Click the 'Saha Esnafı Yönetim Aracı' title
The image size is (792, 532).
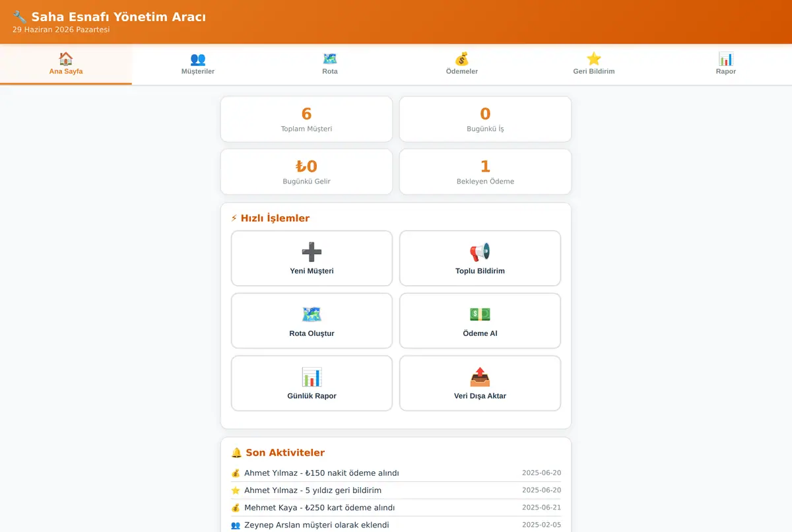click(119, 17)
